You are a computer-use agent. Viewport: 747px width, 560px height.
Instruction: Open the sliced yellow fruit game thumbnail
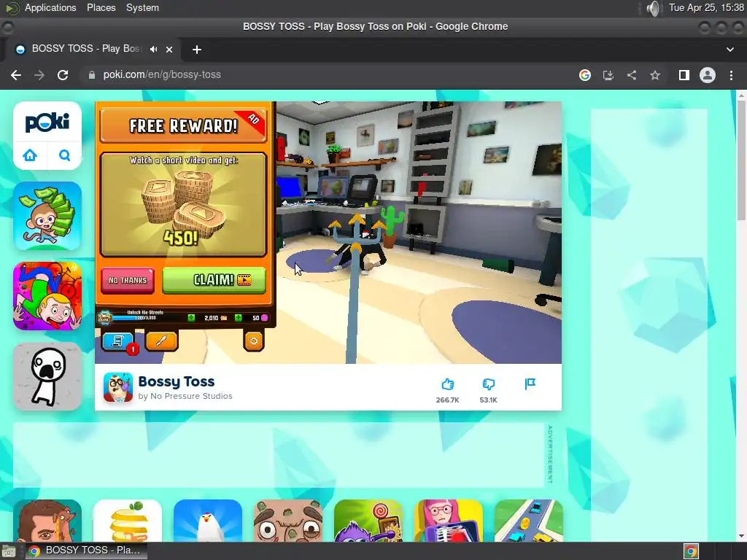(128, 521)
